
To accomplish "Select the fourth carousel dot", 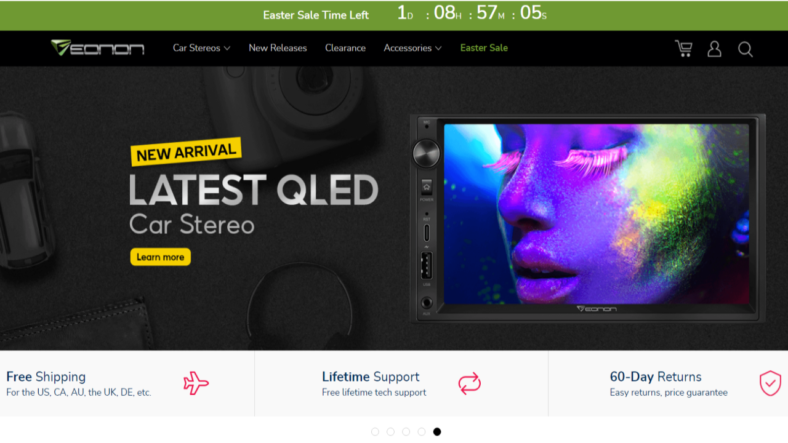I will [422, 431].
